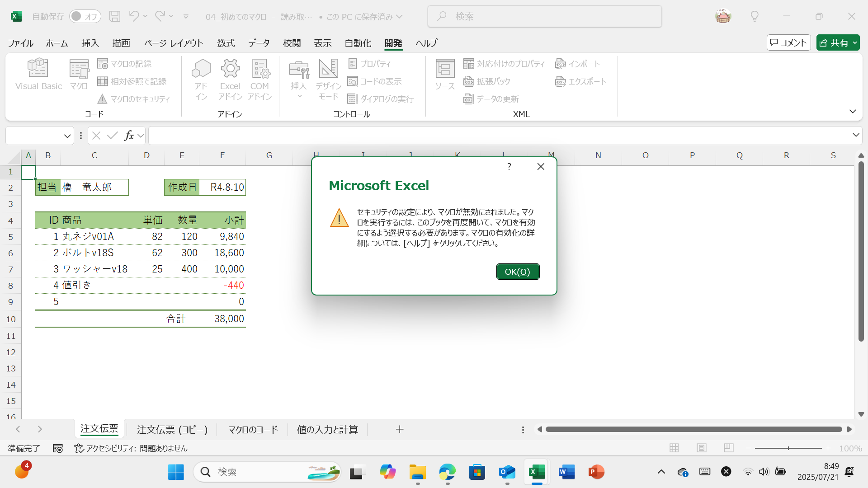868x488 pixels.
Task: Click the エクスポート icon in XML group
Action: click(581, 82)
